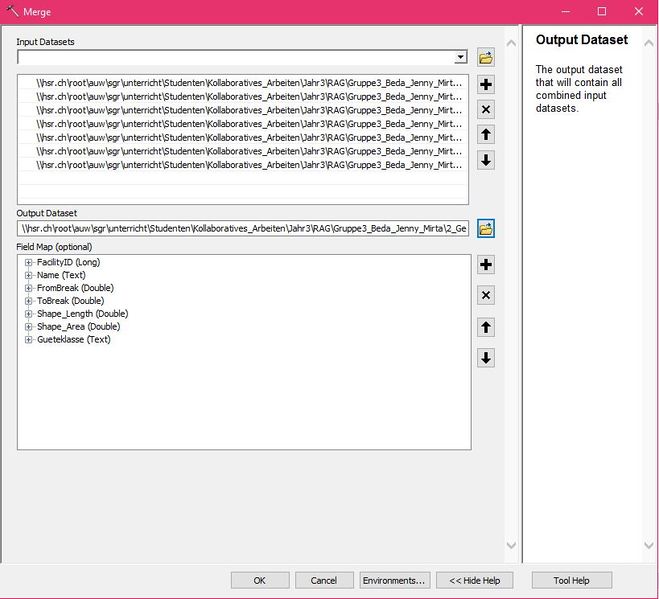This screenshot has width=659, height=599.
Task: Hide the help panel
Action: [476, 580]
